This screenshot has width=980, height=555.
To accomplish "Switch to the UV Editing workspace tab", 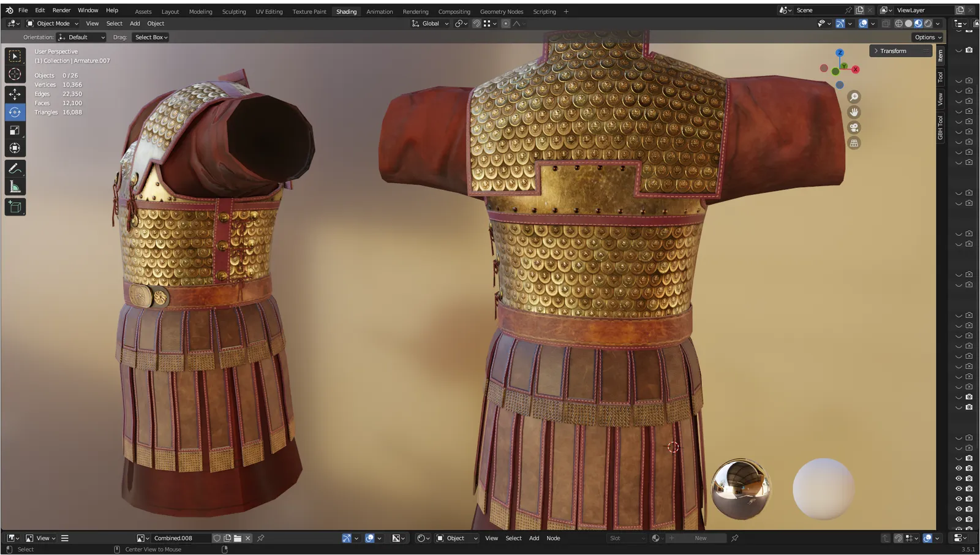I will pyautogui.click(x=269, y=12).
